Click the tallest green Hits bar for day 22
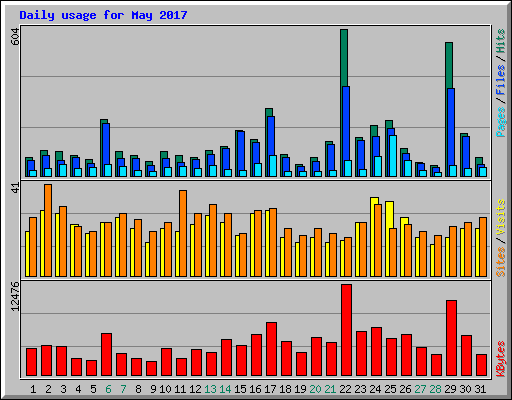The image size is (512, 400). [x=344, y=58]
